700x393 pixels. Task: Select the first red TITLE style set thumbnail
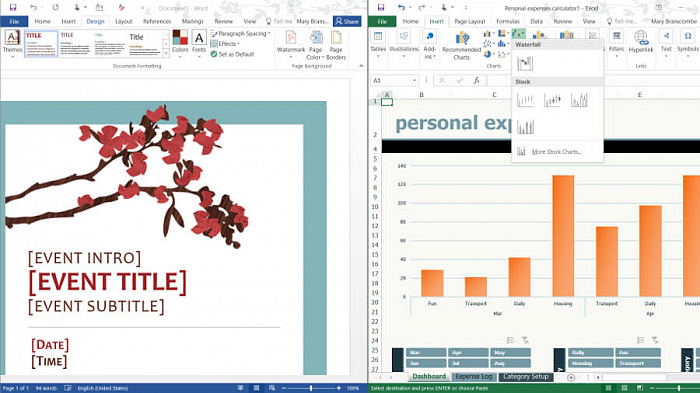(41, 43)
